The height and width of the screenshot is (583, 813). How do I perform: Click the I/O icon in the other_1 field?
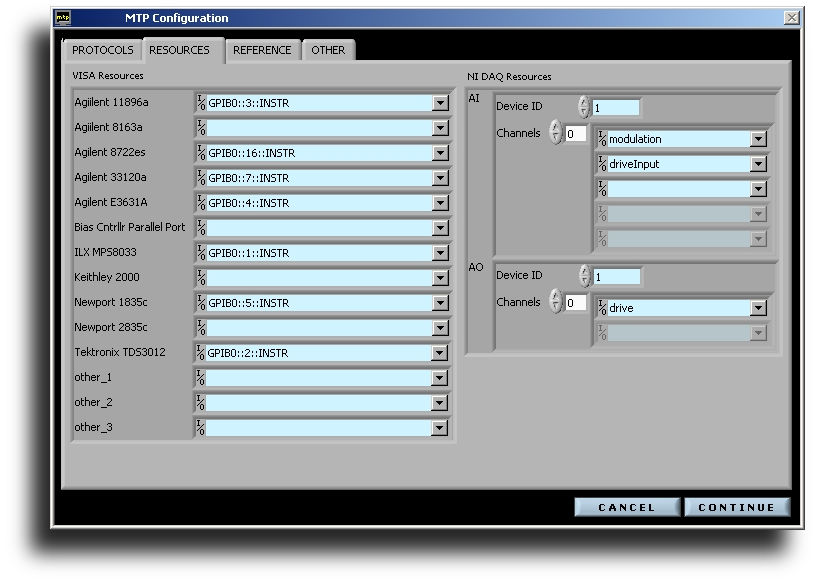tap(201, 378)
